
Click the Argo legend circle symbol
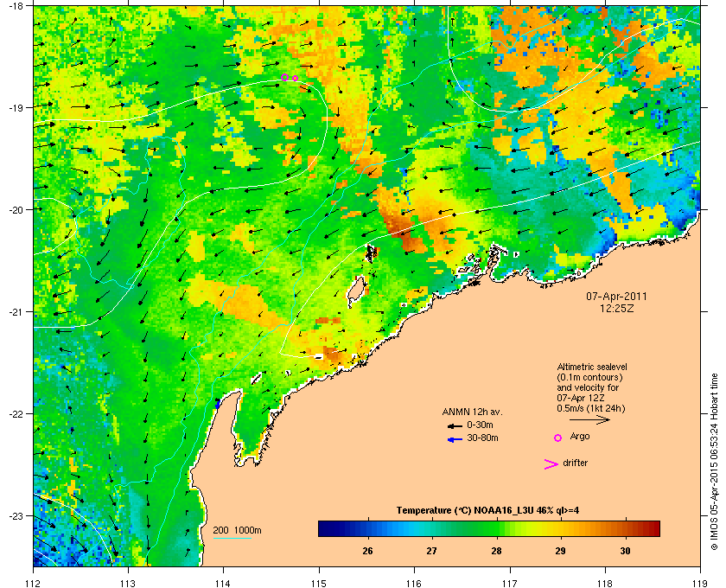558,438
